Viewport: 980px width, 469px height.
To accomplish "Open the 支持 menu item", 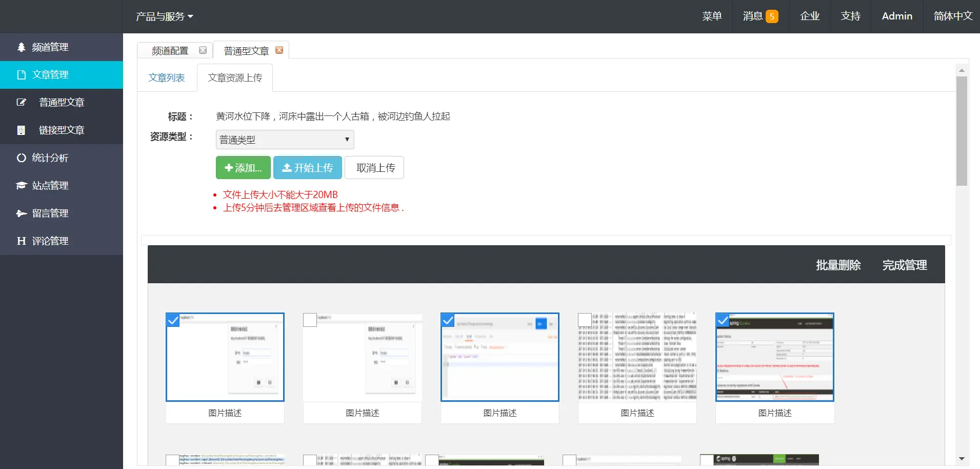I will click(x=850, y=16).
